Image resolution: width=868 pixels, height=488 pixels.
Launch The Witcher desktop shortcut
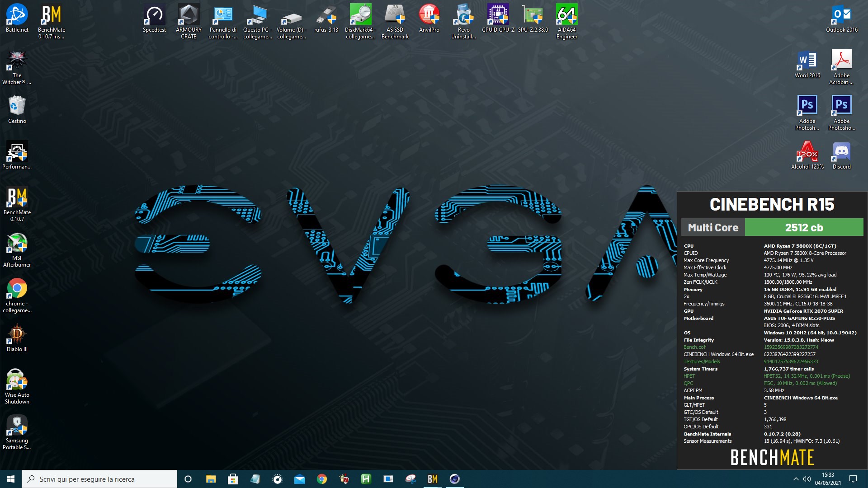(17, 67)
